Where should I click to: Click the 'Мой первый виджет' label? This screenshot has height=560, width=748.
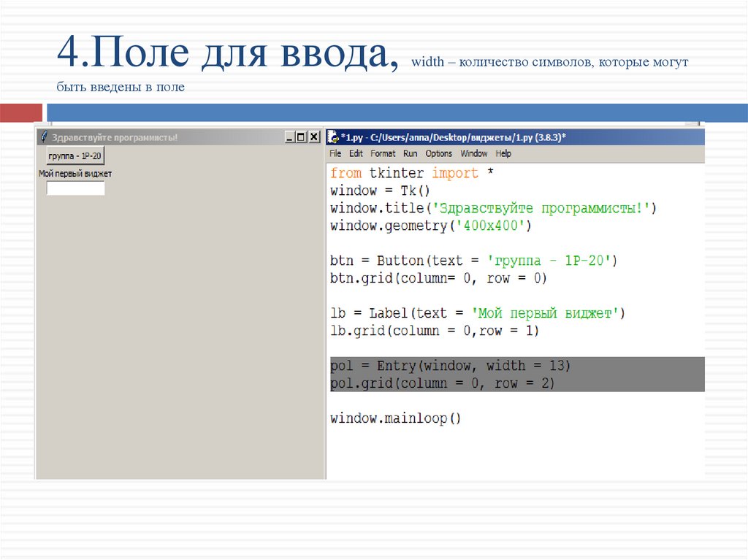coord(75,174)
